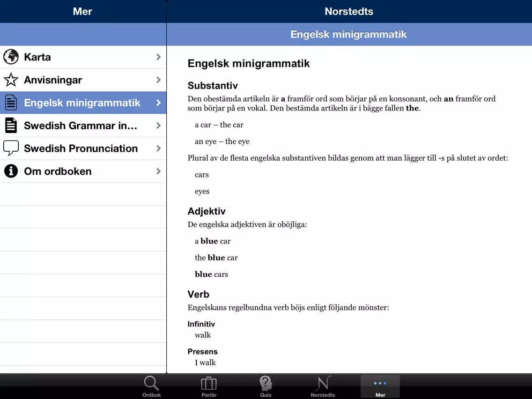Open the Om ordboken entry
Screen dimensions: 532x399
(x=83, y=171)
